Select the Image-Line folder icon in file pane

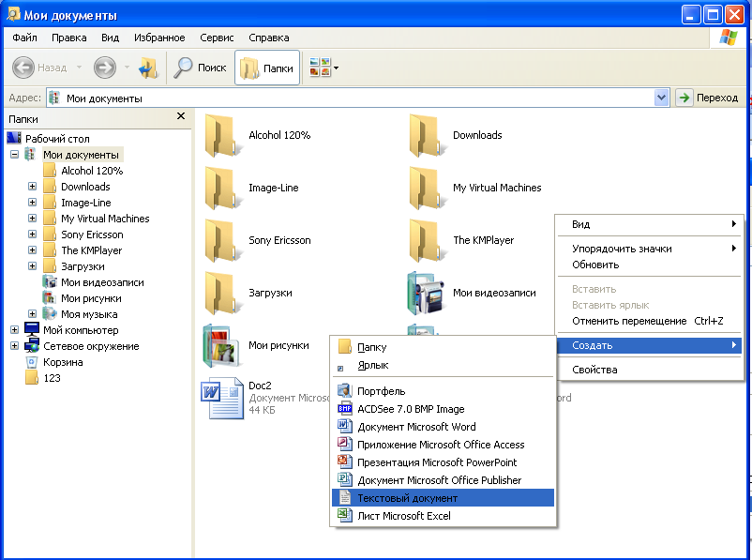click(x=222, y=189)
